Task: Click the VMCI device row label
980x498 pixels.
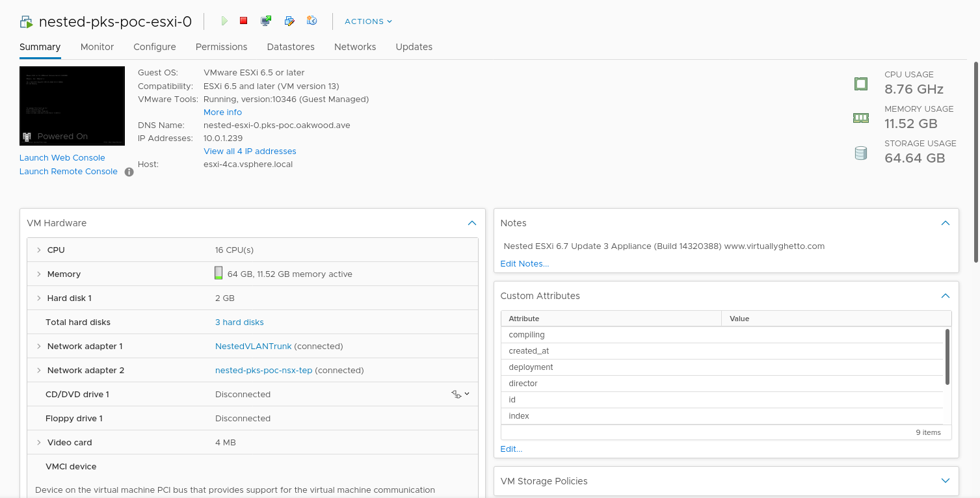Action: [71, 467]
